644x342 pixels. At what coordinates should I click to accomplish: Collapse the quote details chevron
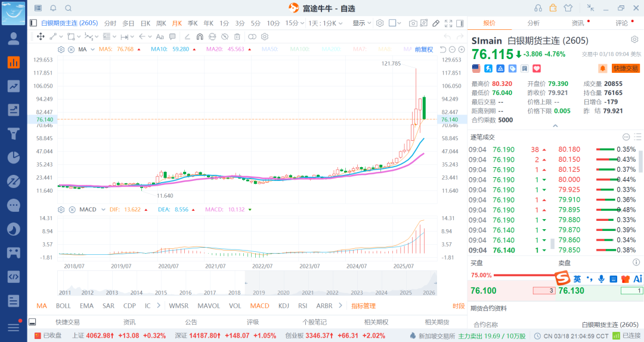(x=555, y=126)
